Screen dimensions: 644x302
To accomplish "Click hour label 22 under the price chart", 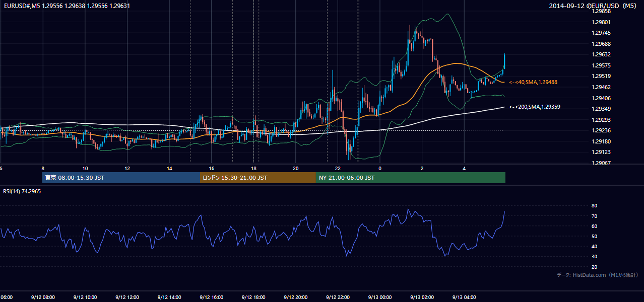I will pyautogui.click(x=338, y=168).
